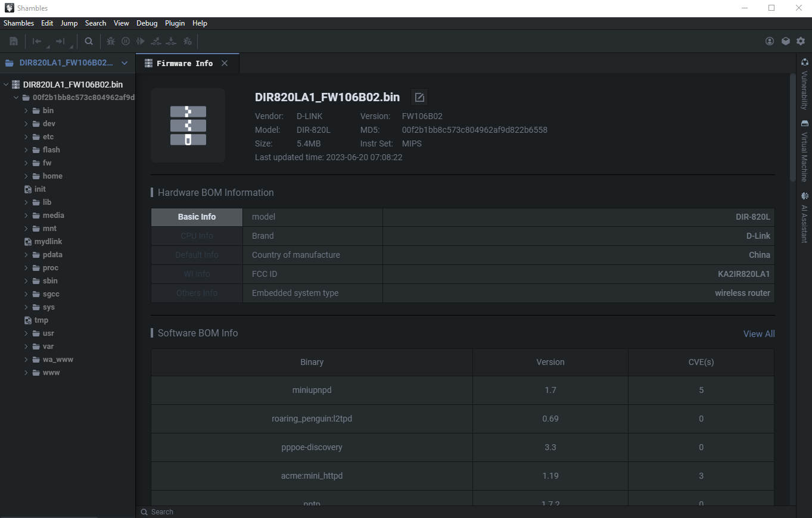The image size is (812, 518).
Task: Select CPU Info hardware tab
Action: point(197,236)
